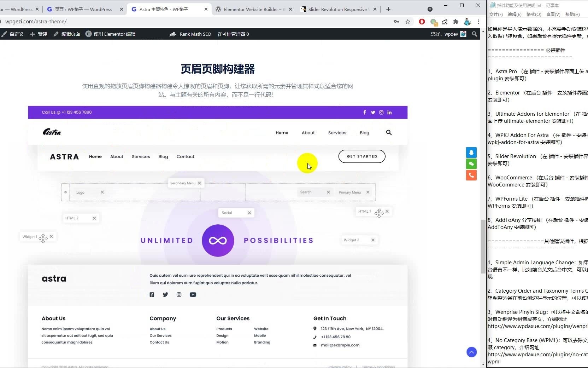Click the blue QQ floating contact icon
The width and height of the screenshot is (588, 368).
(471, 153)
